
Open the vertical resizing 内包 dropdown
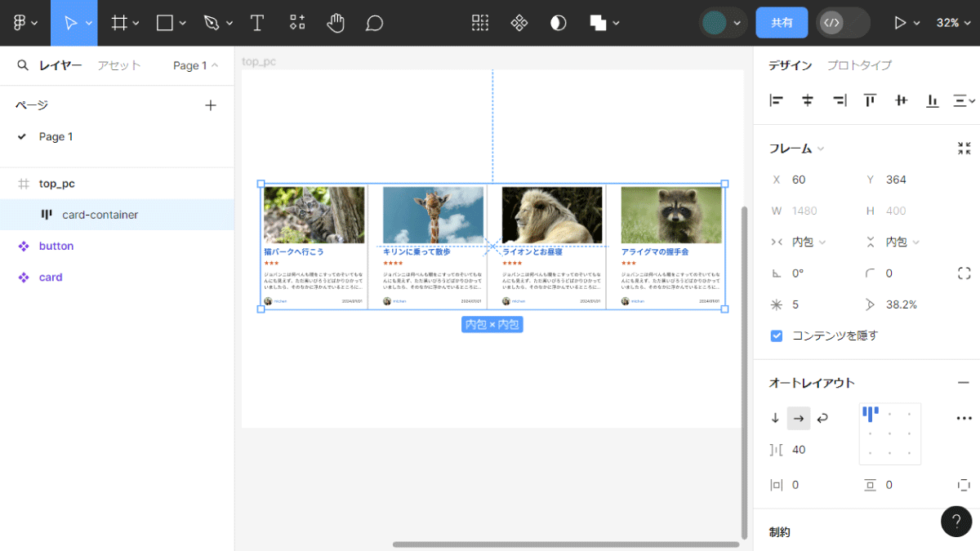(902, 242)
